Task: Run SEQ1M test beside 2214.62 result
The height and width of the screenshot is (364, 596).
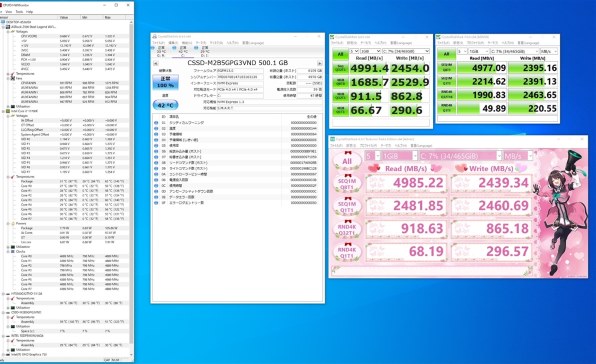Action: coord(446,81)
